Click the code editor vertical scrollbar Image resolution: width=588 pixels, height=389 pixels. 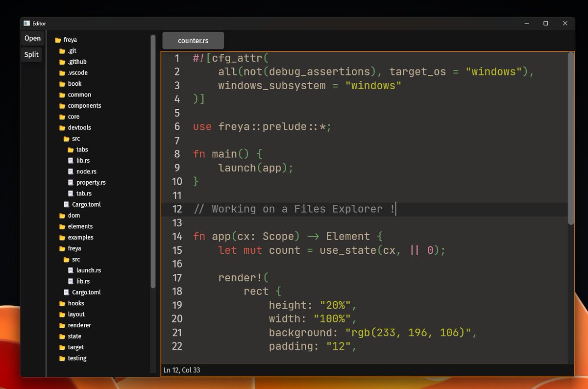pyautogui.click(x=570, y=139)
